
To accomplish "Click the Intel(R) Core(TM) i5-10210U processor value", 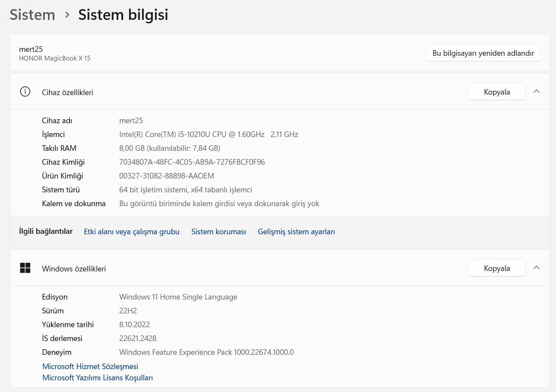I will tap(209, 134).
